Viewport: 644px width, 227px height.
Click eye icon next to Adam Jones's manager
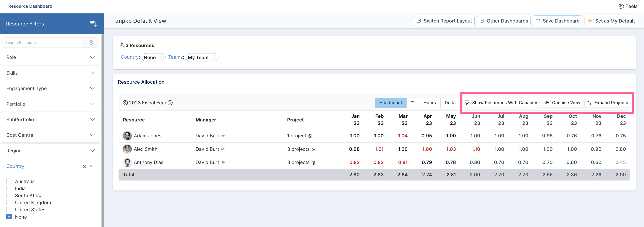click(x=223, y=136)
